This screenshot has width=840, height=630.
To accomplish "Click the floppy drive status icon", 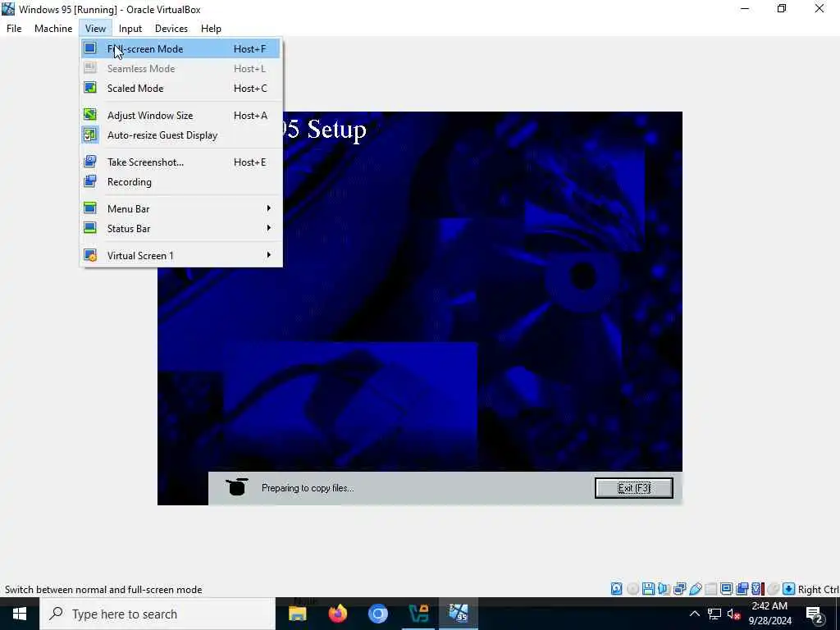I will [x=648, y=589].
